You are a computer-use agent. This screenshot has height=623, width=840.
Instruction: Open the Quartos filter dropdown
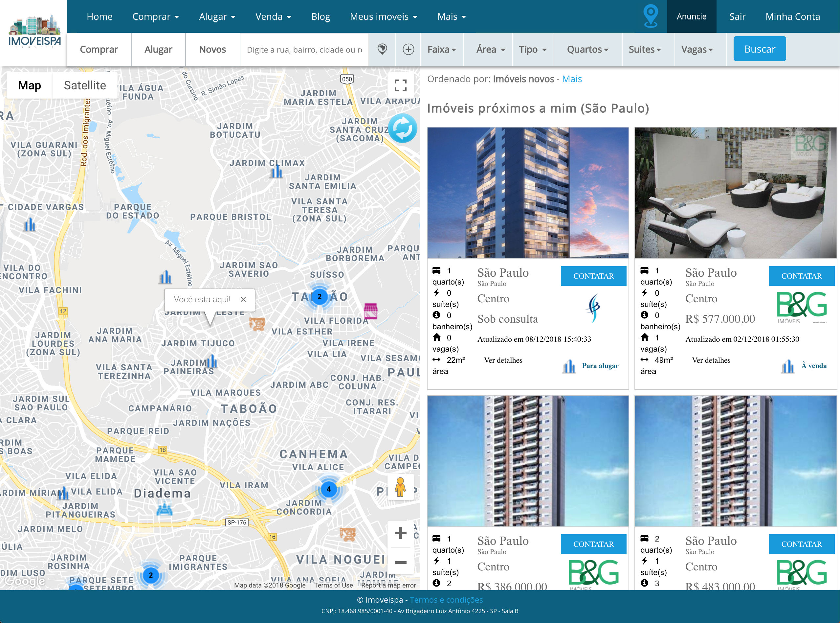click(x=588, y=49)
